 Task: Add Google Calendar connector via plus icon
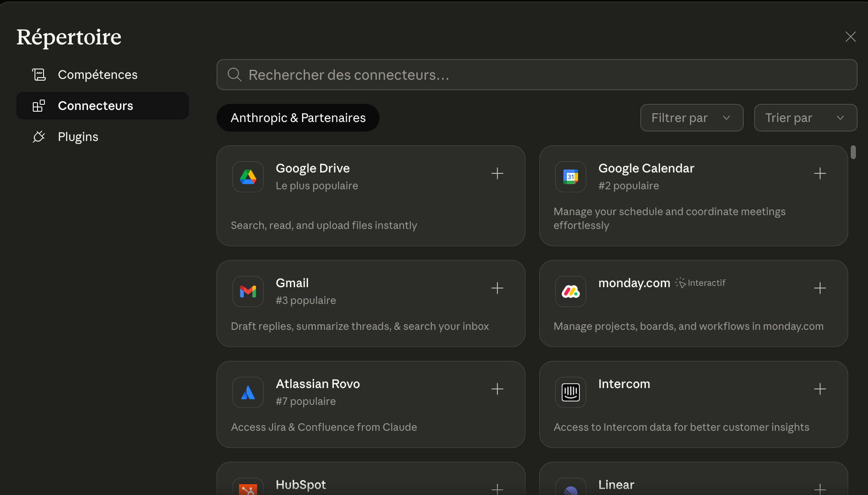tap(820, 173)
